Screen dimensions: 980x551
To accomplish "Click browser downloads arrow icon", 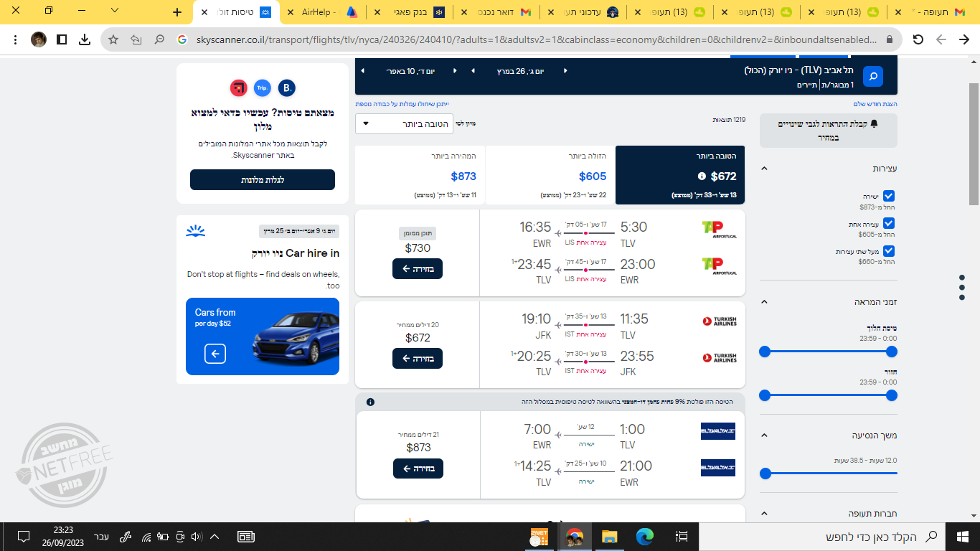I will [x=85, y=39].
